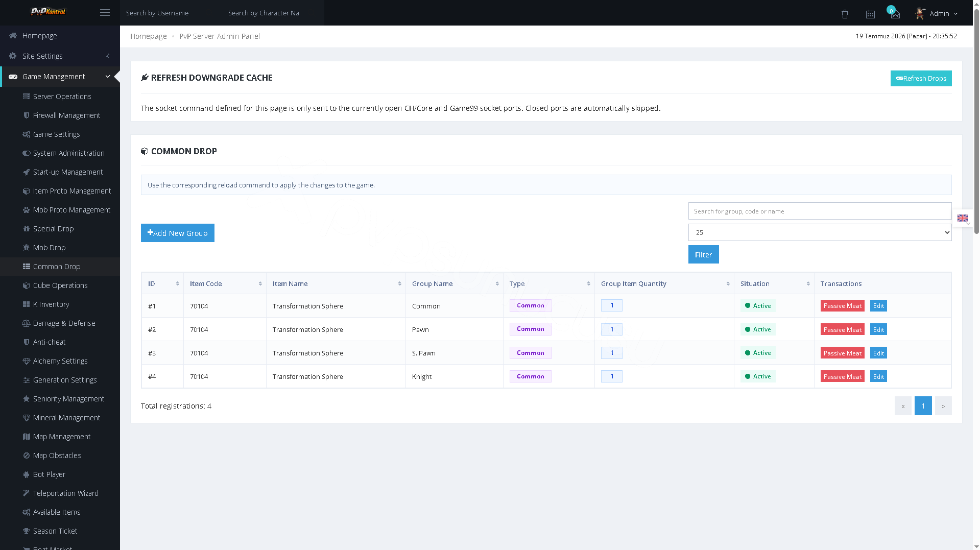
Task: Open the language flag selector
Action: (963, 218)
